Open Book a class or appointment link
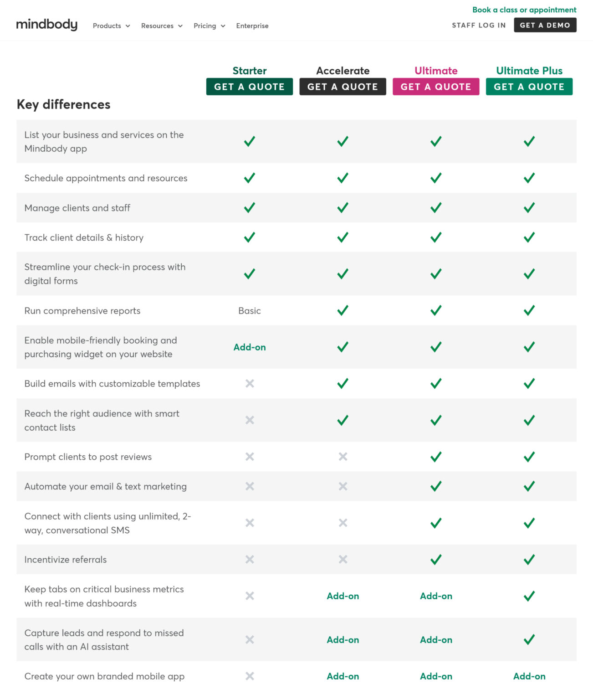The image size is (593, 700). click(x=524, y=10)
